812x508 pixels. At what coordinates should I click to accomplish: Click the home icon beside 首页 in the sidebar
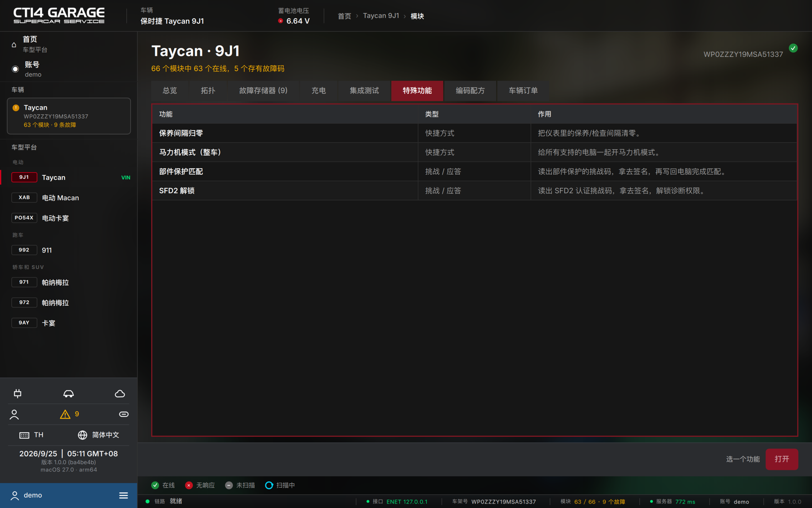click(14, 45)
